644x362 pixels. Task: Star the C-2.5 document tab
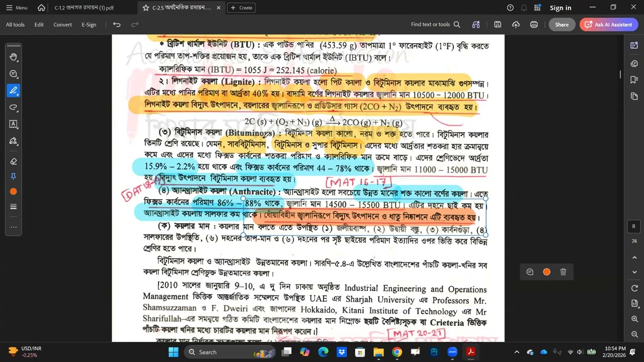tap(145, 8)
